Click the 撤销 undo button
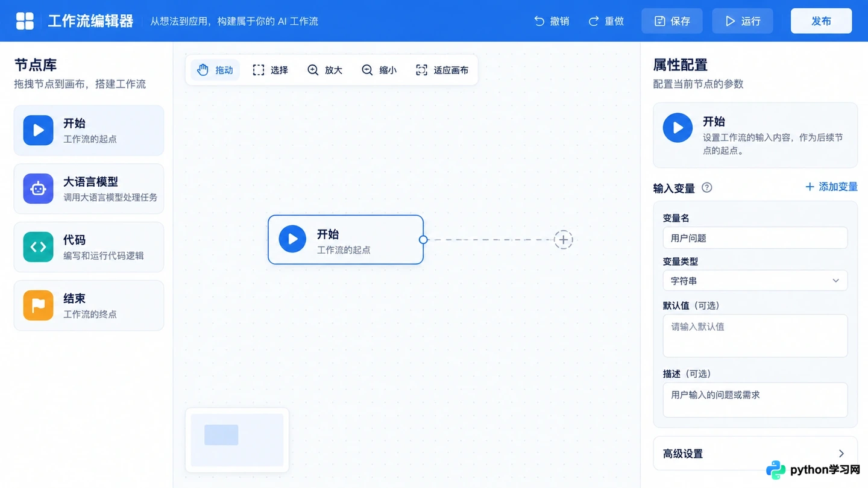The image size is (868, 488). [552, 21]
